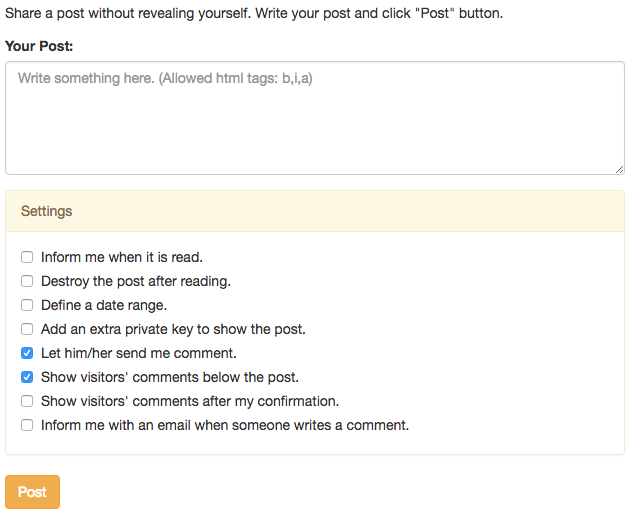Tick the "Show visitors' comments after my confirmation" checkbox
The image size is (632, 522).
[27, 401]
